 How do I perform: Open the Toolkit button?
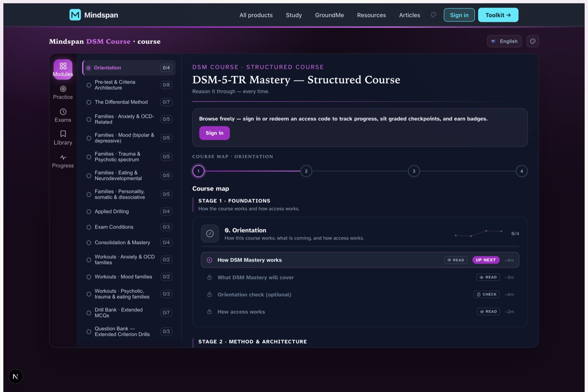[498, 15]
